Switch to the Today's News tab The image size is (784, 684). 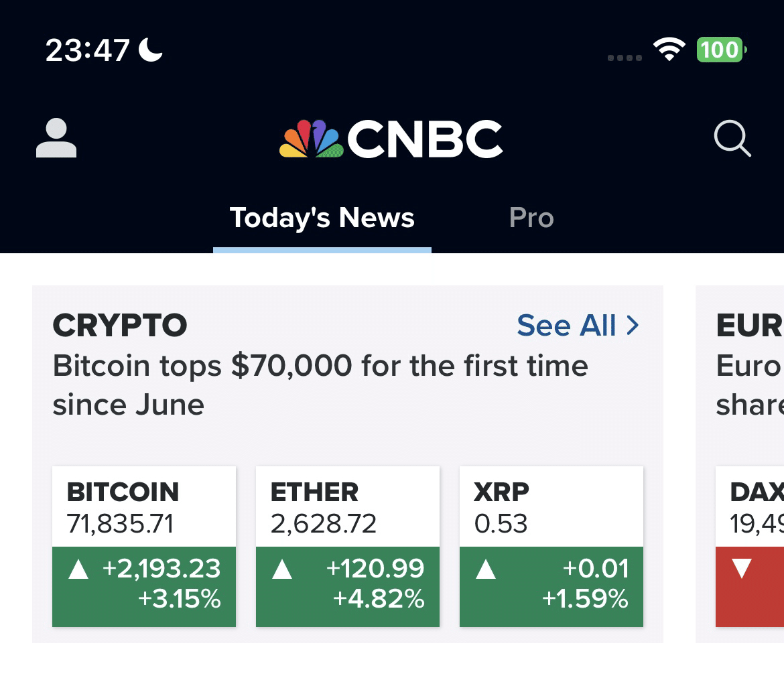pos(322,218)
